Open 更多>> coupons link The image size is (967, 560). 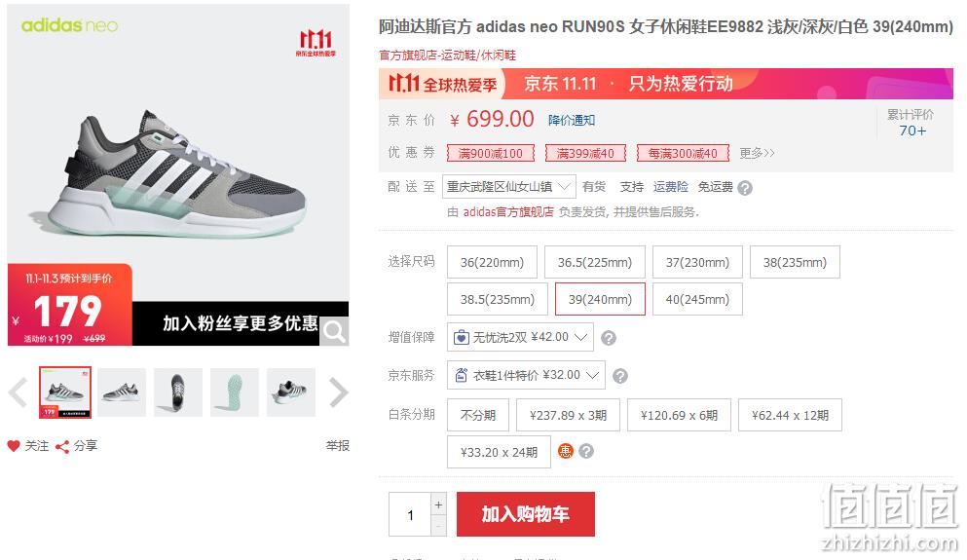[757, 153]
